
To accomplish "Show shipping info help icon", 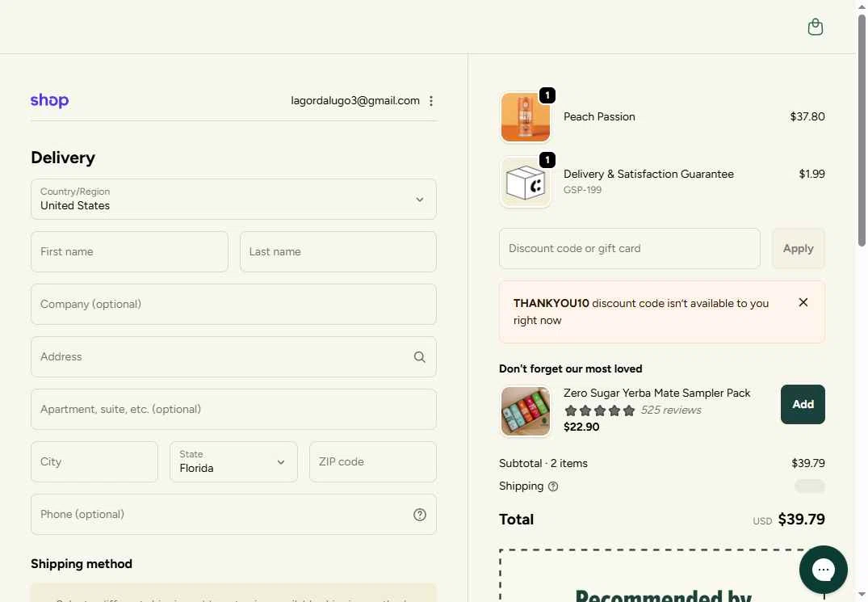I will pos(553,486).
